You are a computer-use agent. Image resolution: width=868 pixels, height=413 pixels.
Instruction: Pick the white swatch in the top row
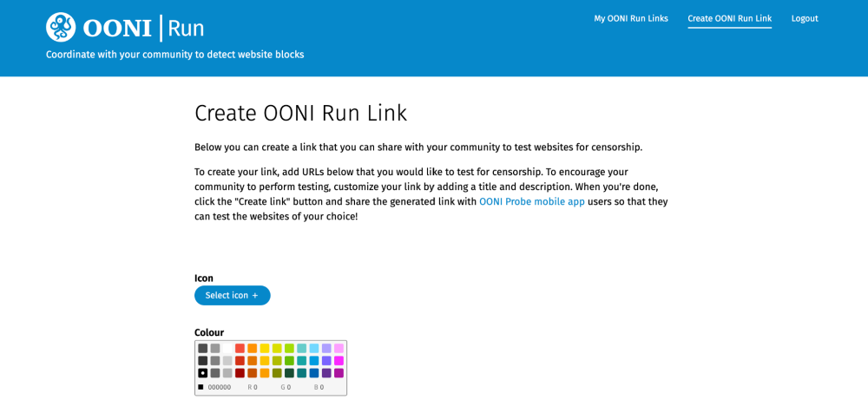pos(227,348)
